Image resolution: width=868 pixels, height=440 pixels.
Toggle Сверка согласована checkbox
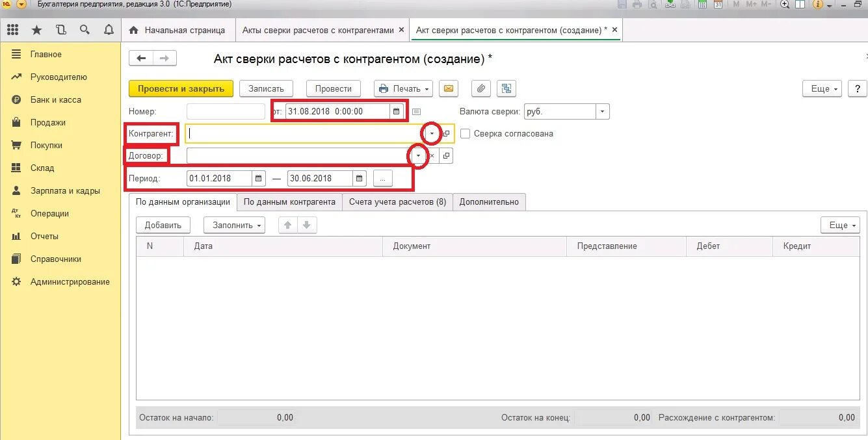[x=465, y=134]
